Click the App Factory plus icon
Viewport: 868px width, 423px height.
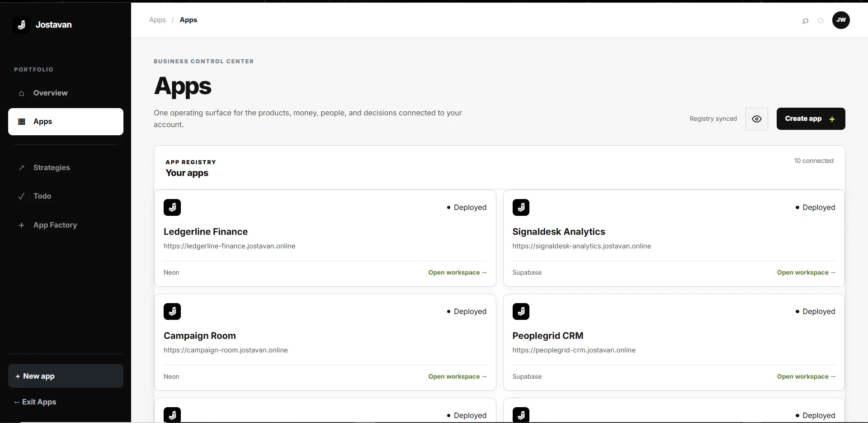21,225
